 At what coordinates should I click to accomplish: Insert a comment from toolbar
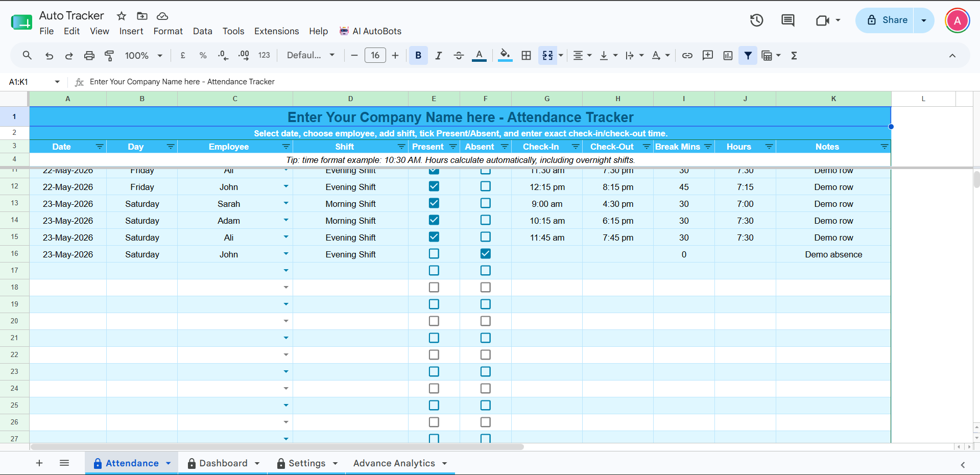(708, 55)
